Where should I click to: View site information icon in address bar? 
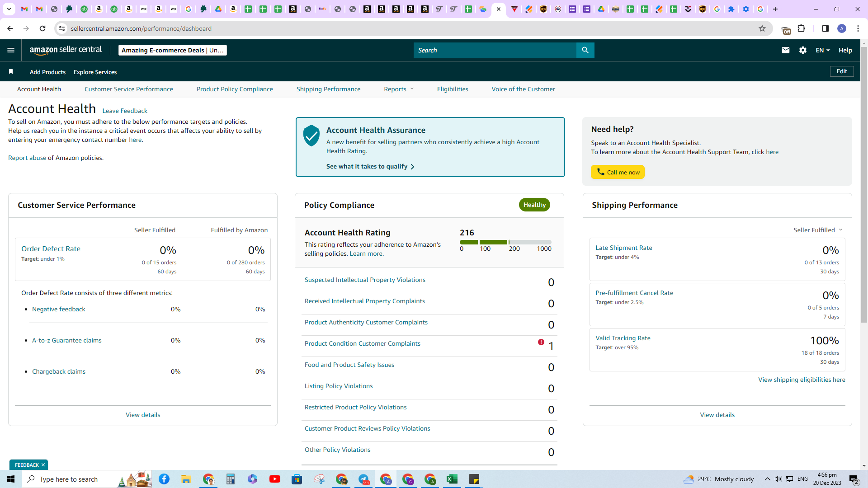pyautogui.click(x=62, y=28)
